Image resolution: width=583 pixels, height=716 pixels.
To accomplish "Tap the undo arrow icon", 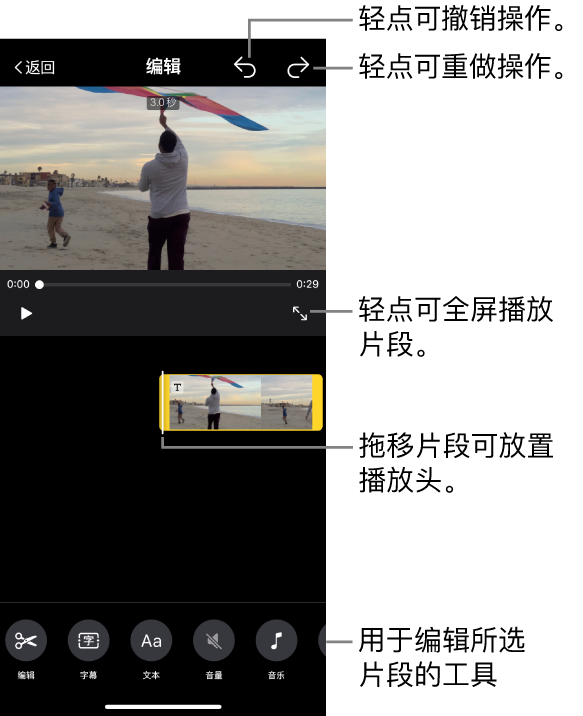I will pyautogui.click(x=245, y=68).
